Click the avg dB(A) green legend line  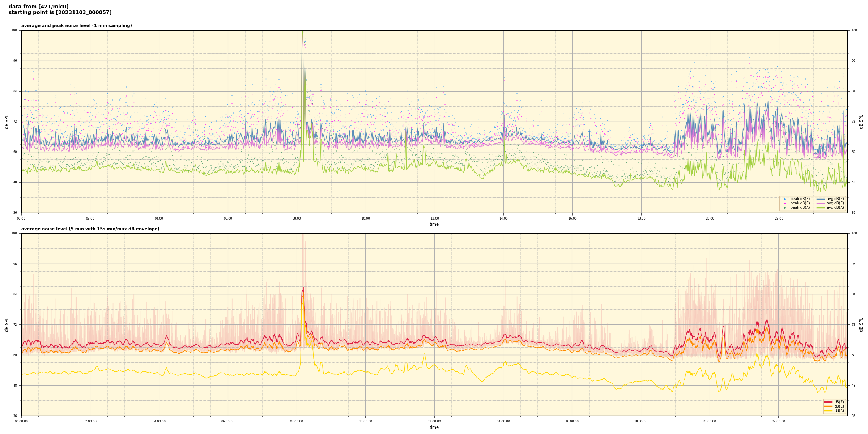[821, 208]
